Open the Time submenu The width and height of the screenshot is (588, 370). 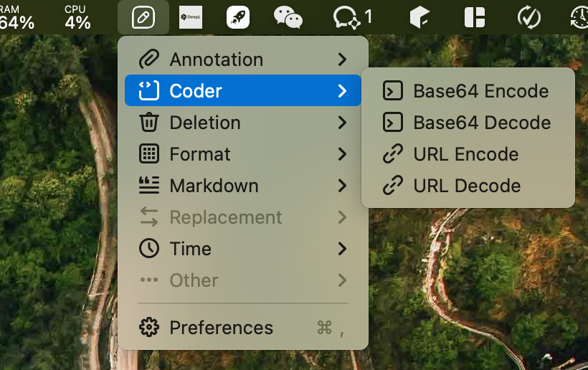coord(243,248)
